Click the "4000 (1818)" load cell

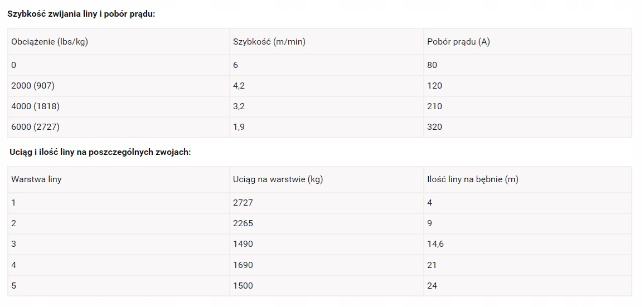tap(35, 106)
